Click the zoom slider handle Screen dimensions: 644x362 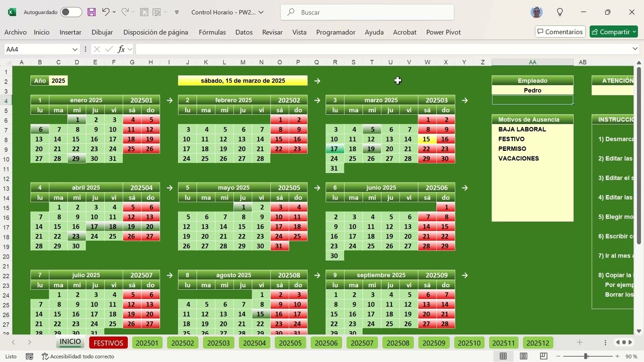586,356
